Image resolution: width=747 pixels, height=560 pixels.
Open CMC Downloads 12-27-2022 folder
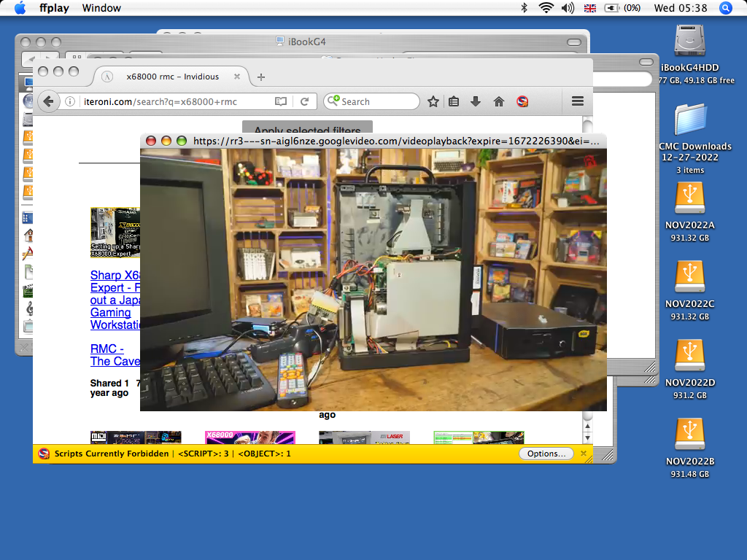pos(690,120)
